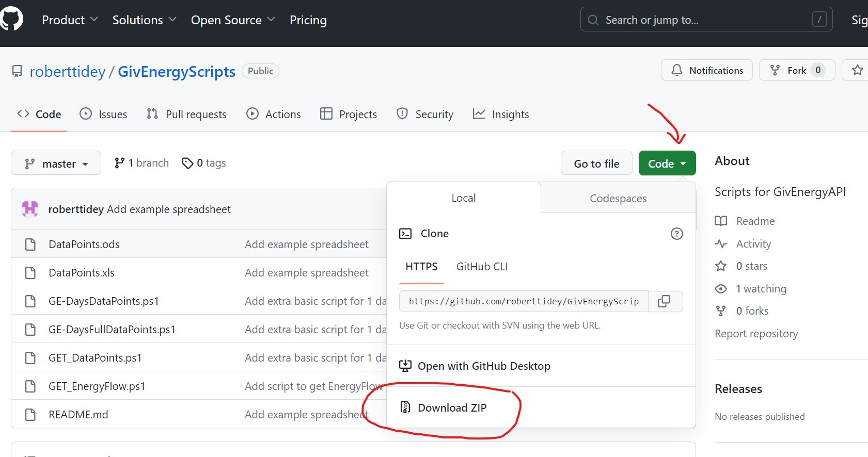
Task: Open the DataPoints.ods file
Action: point(84,244)
